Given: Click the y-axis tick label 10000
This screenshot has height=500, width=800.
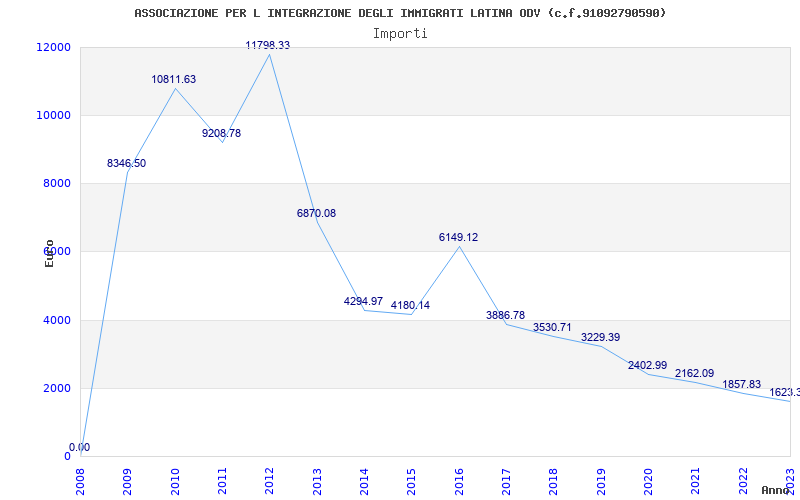Looking at the screenshot, I should tap(53, 115).
